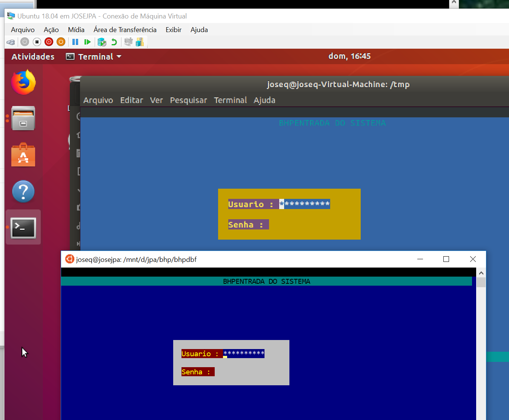Image resolution: width=509 pixels, height=420 pixels.
Task: Select the Terminal icon in the dock
Action: tap(23, 228)
